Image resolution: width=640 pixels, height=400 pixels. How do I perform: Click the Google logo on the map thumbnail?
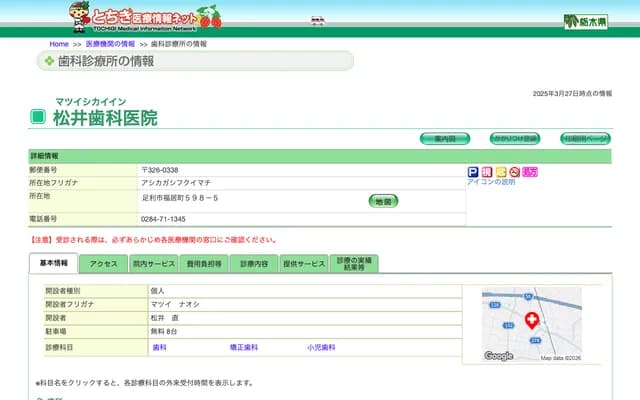click(x=498, y=356)
